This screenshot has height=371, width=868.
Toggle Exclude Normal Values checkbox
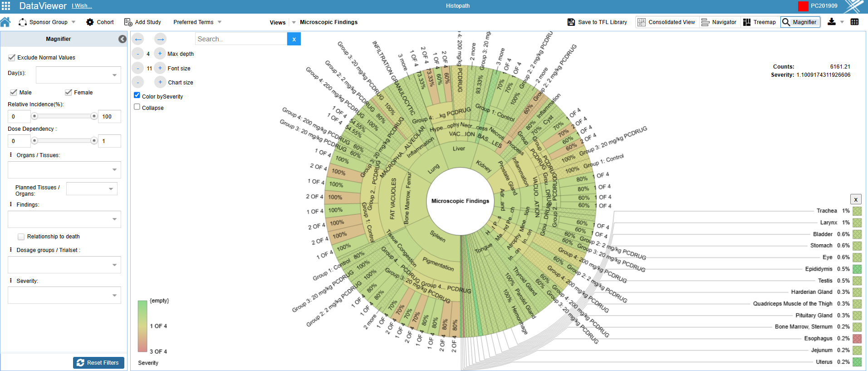click(12, 58)
